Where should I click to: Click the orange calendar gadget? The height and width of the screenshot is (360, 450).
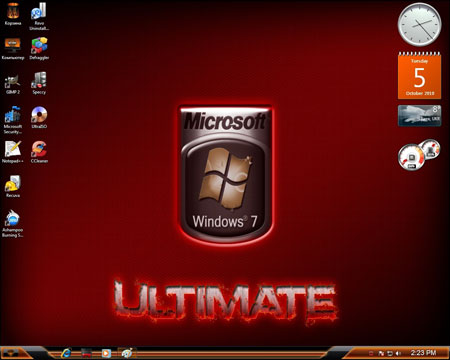point(419,75)
